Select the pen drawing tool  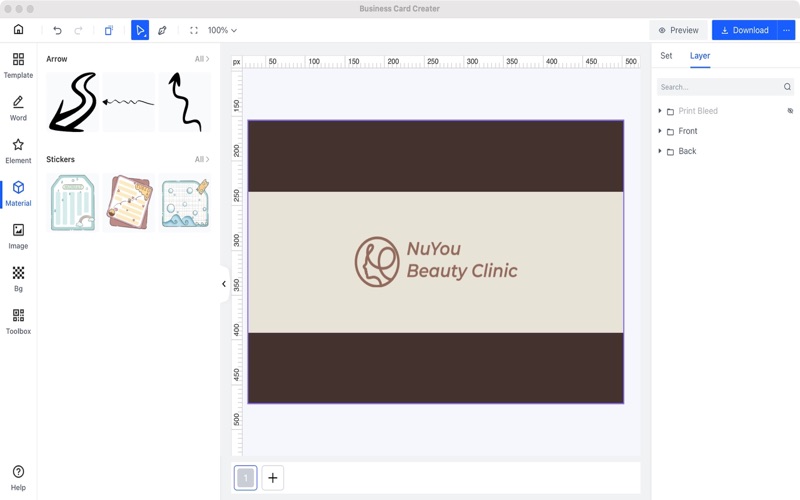pos(162,31)
